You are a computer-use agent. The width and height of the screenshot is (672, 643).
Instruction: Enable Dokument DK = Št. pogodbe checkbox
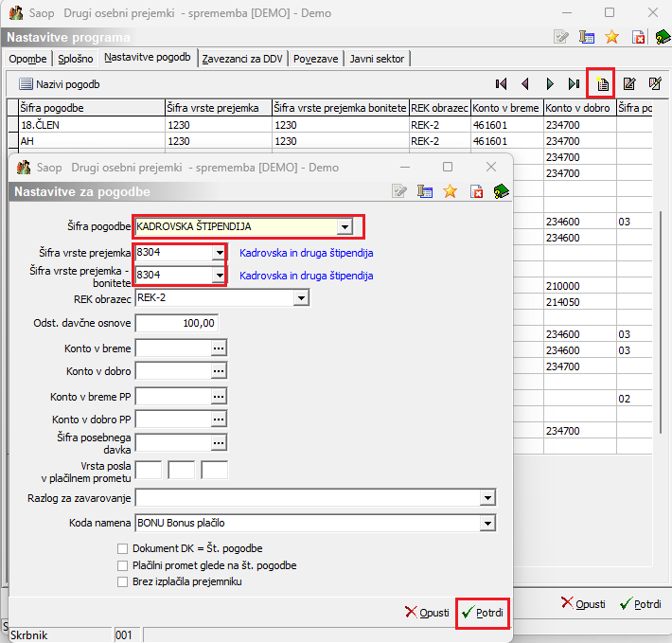123,548
